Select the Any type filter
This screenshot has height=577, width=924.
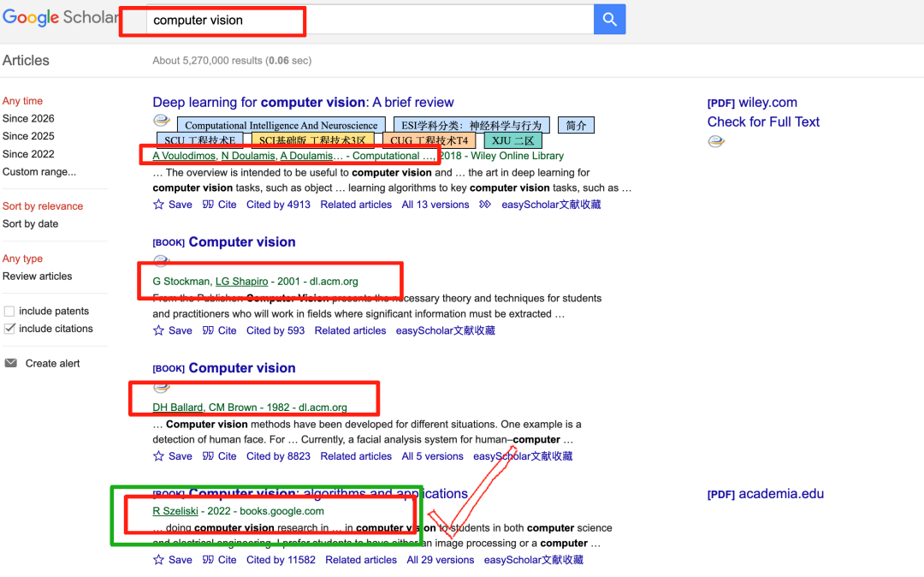(x=22, y=259)
